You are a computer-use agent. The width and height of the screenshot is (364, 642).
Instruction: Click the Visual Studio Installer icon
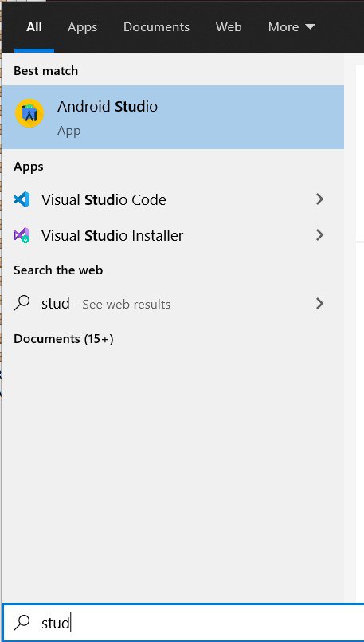point(22,235)
